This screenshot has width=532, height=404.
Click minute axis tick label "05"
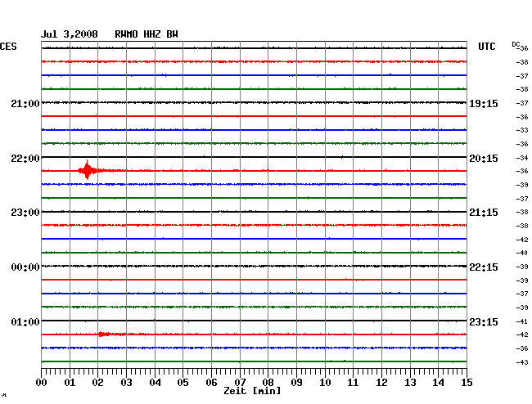click(183, 383)
